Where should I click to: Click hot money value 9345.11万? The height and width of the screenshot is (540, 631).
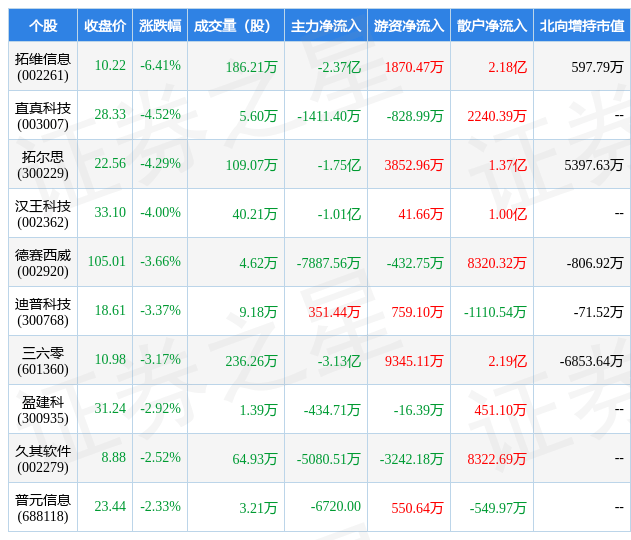click(414, 361)
